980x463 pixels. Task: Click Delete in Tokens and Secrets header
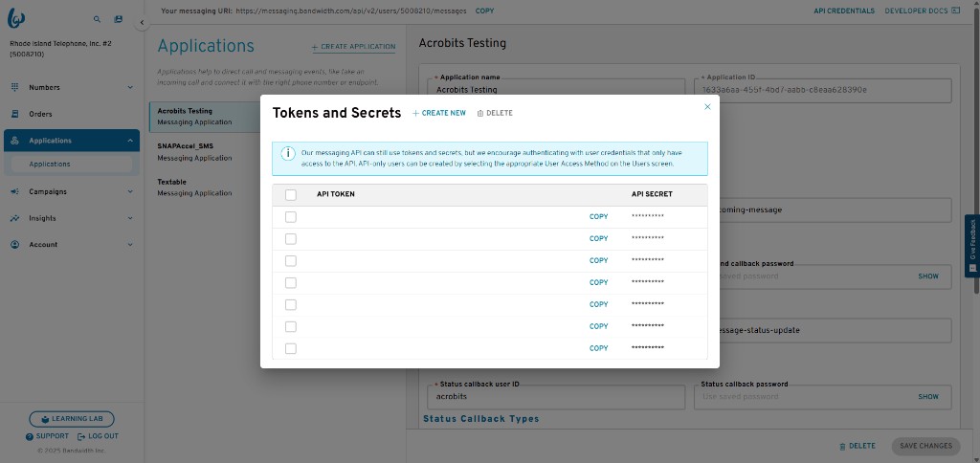tap(495, 113)
